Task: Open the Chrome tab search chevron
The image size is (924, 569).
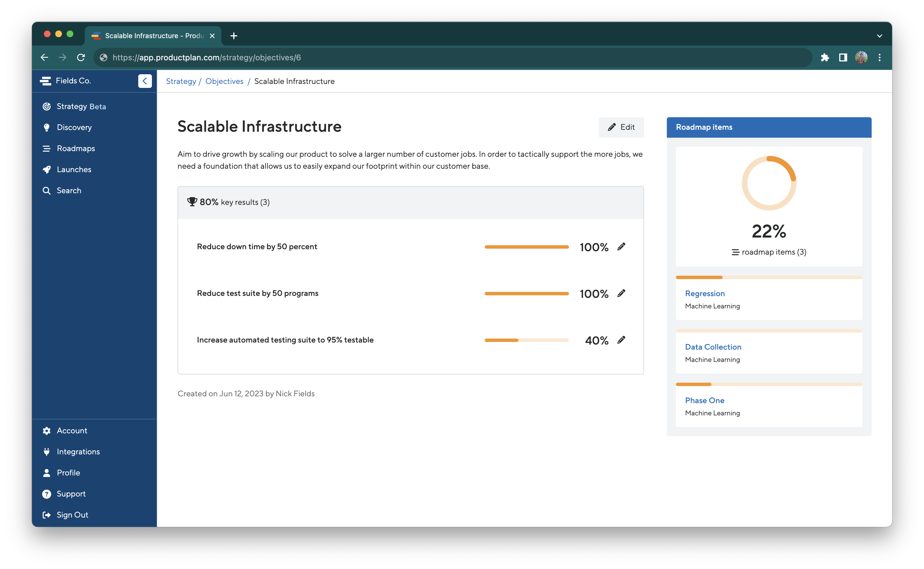Action: point(879,36)
